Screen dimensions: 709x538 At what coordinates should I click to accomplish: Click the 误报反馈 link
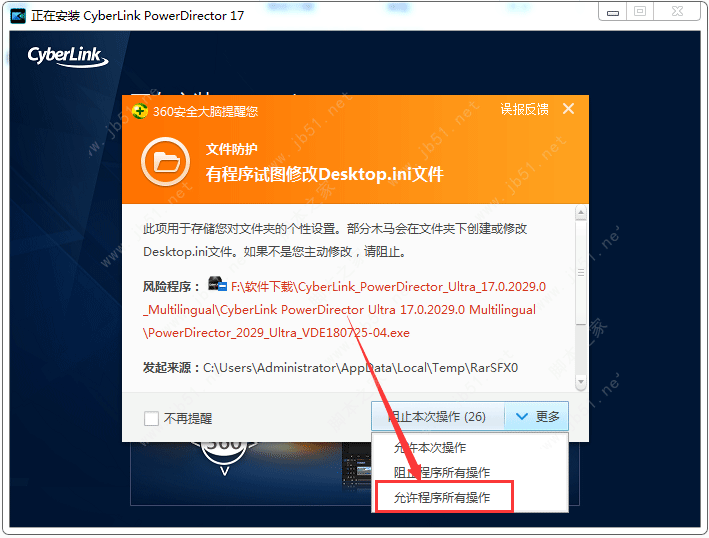pos(524,109)
